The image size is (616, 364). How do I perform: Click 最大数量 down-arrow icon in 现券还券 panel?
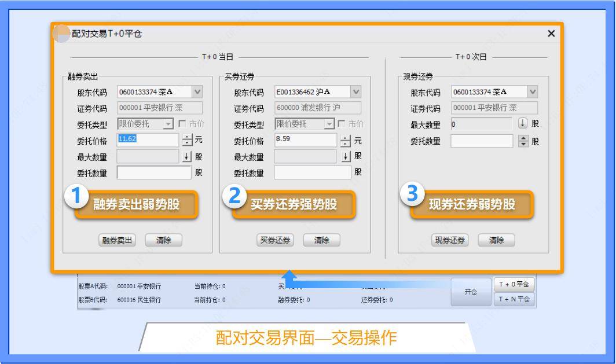(522, 123)
